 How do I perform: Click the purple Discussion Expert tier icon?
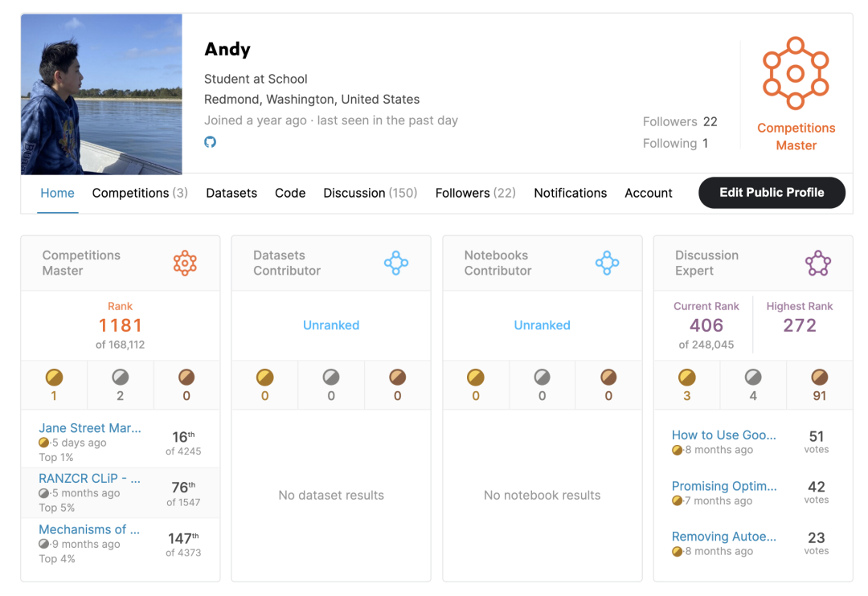point(817,263)
